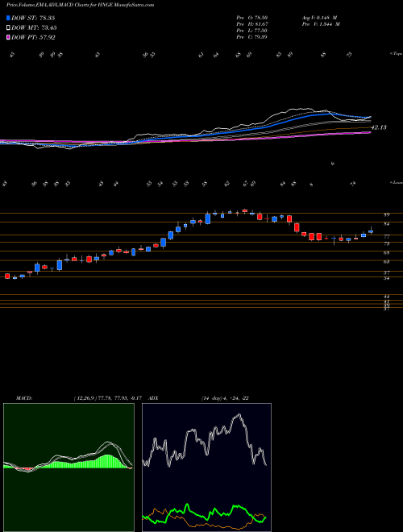The width and height of the screenshot is (403, 532).
Task: Click the Pre C: 79.89 value
Action: coord(252,37)
